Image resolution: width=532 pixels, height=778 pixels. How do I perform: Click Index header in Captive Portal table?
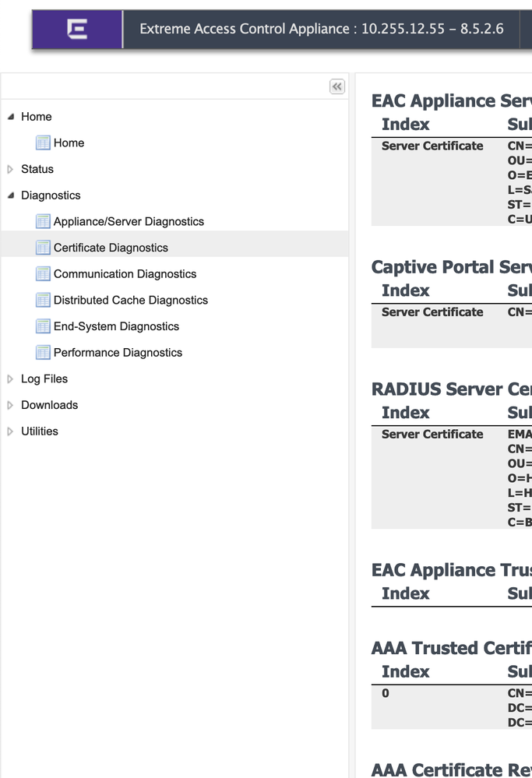tap(406, 290)
